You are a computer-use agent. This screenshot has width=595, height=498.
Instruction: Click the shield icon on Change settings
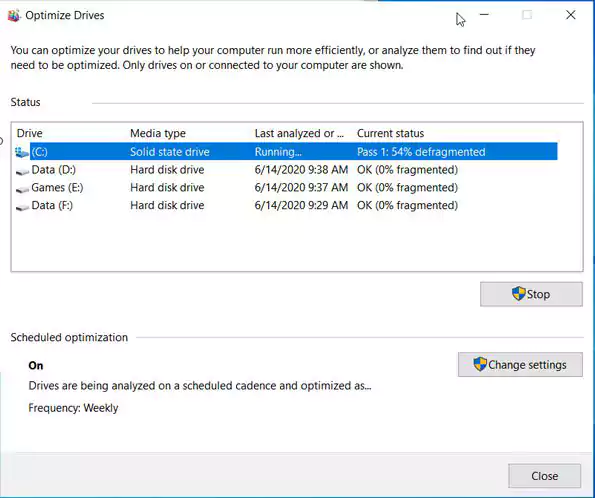point(480,364)
